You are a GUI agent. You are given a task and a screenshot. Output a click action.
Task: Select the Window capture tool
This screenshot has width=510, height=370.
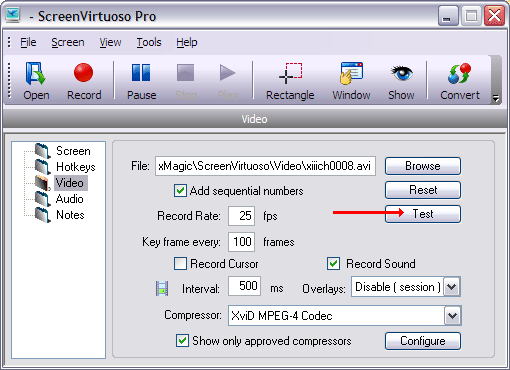pyautogui.click(x=351, y=81)
